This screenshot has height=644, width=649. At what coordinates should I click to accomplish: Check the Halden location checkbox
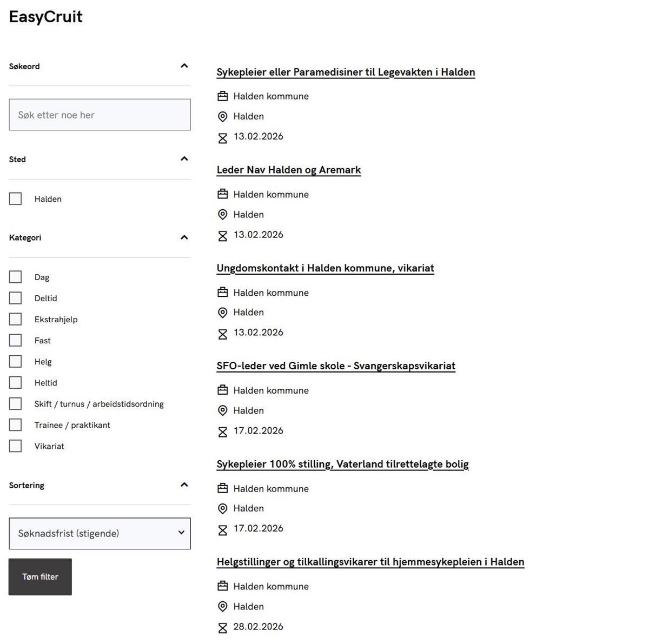point(16,199)
